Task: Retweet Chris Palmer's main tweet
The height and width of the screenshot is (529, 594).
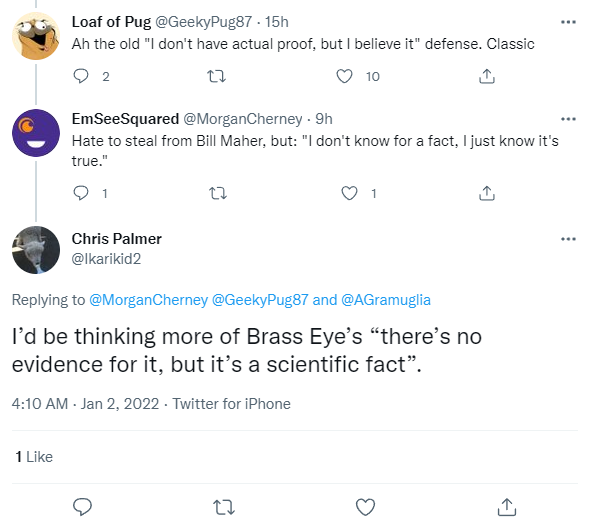Action: [224, 507]
